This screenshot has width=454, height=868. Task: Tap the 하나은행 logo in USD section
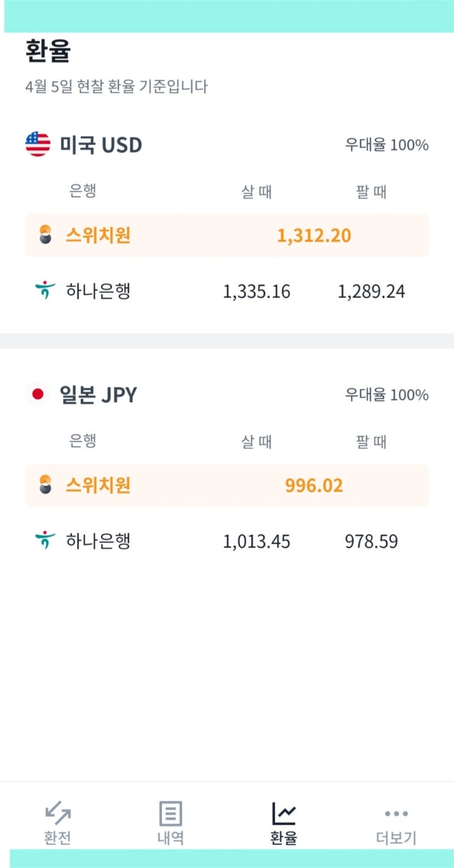click(x=45, y=291)
